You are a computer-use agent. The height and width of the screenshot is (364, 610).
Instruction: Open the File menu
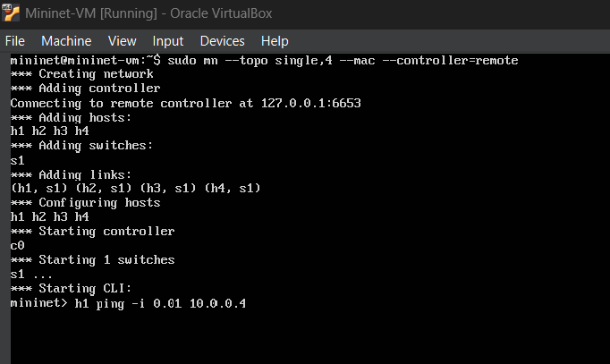(15, 41)
